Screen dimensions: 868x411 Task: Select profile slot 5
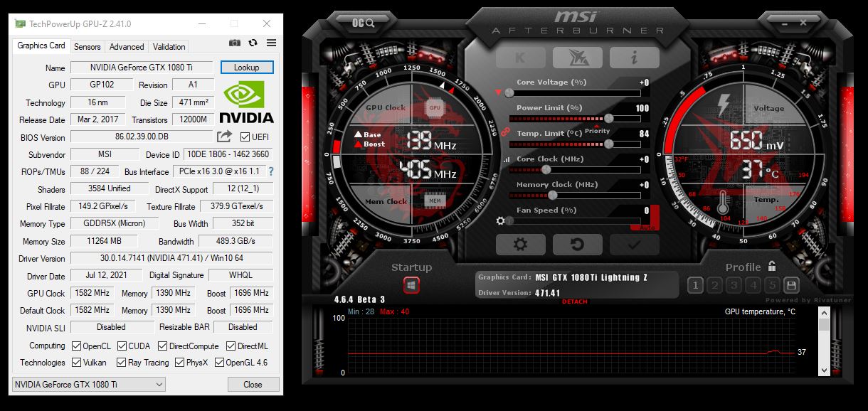click(x=772, y=285)
